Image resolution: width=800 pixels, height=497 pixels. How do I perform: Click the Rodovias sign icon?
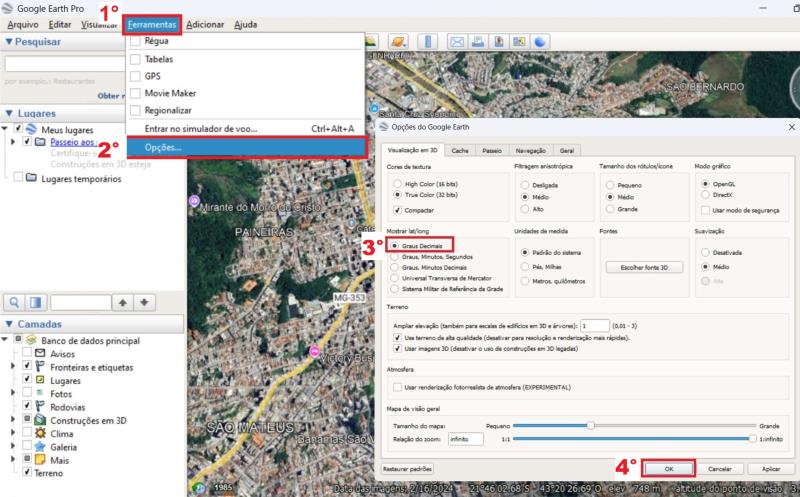pyautogui.click(x=40, y=406)
